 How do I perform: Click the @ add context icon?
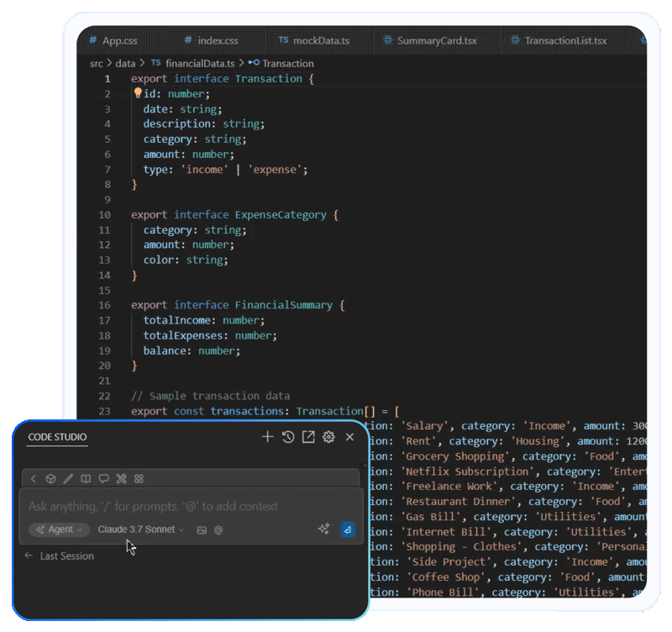pos(218,530)
